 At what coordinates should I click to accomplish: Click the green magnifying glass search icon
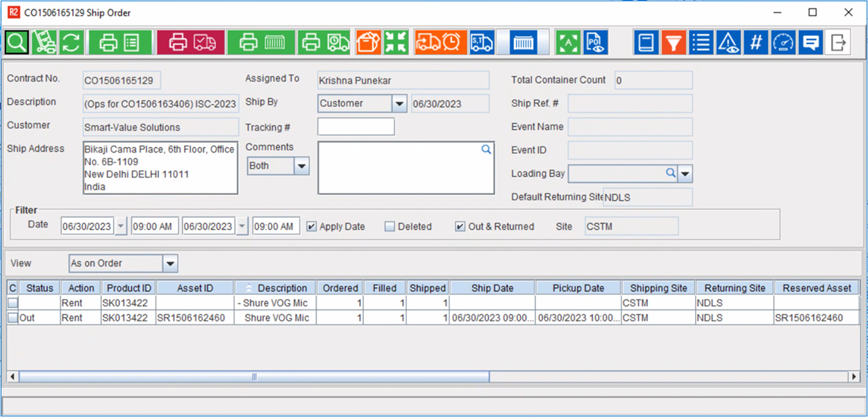17,42
